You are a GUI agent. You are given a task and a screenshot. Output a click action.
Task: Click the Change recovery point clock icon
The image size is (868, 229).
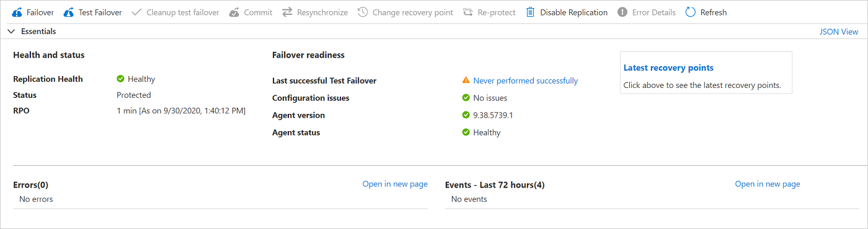click(x=363, y=12)
